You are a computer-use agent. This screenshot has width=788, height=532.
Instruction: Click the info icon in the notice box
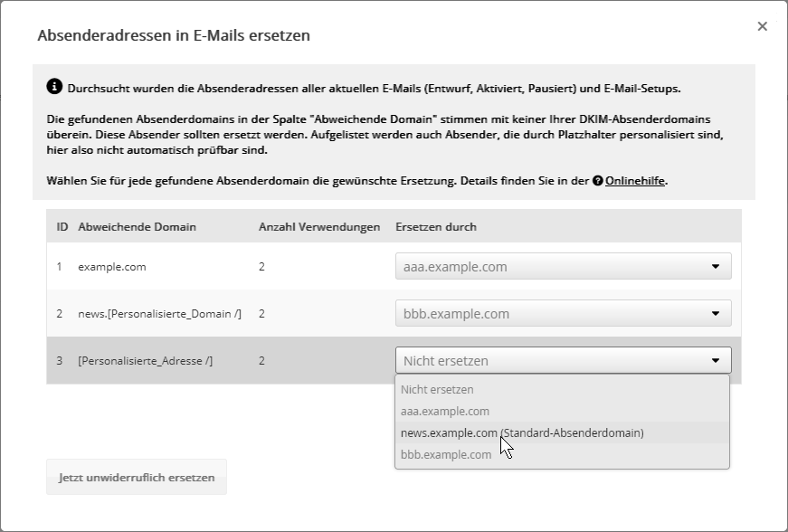pyautogui.click(x=54, y=87)
